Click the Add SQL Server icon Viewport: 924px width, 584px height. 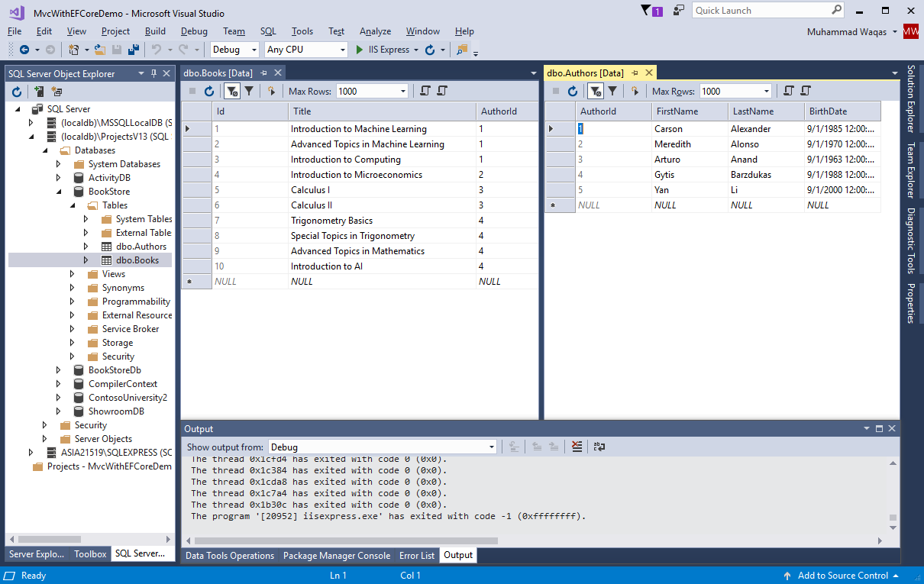pos(38,91)
